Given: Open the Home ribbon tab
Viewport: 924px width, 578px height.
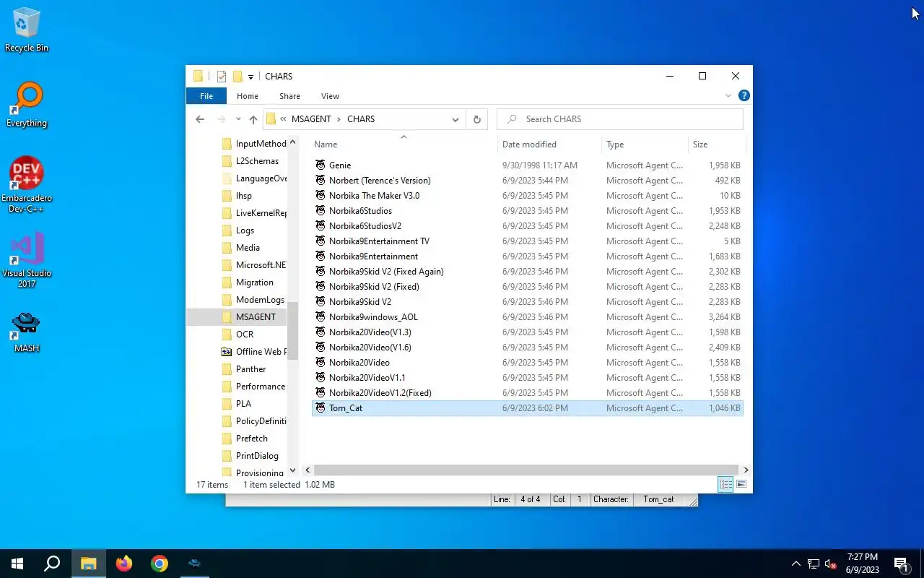Looking at the screenshot, I should pyautogui.click(x=248, y=96).
